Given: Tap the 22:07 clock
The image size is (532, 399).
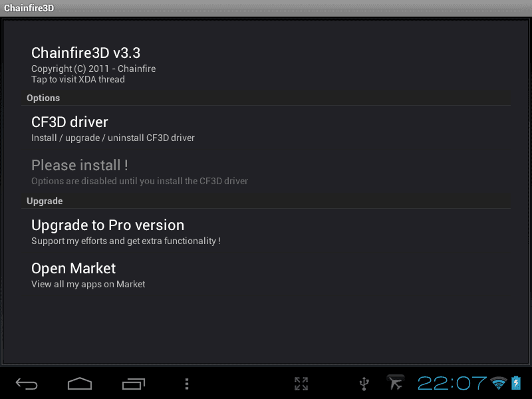Looking at the screenshot, I should [x=452, y=384].
